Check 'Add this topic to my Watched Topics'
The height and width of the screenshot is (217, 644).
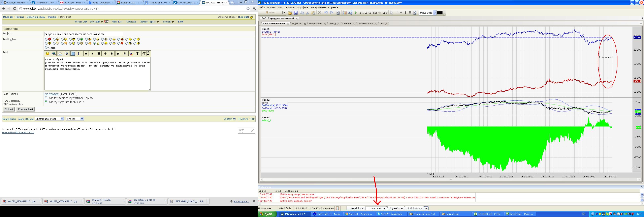point(46,98)
